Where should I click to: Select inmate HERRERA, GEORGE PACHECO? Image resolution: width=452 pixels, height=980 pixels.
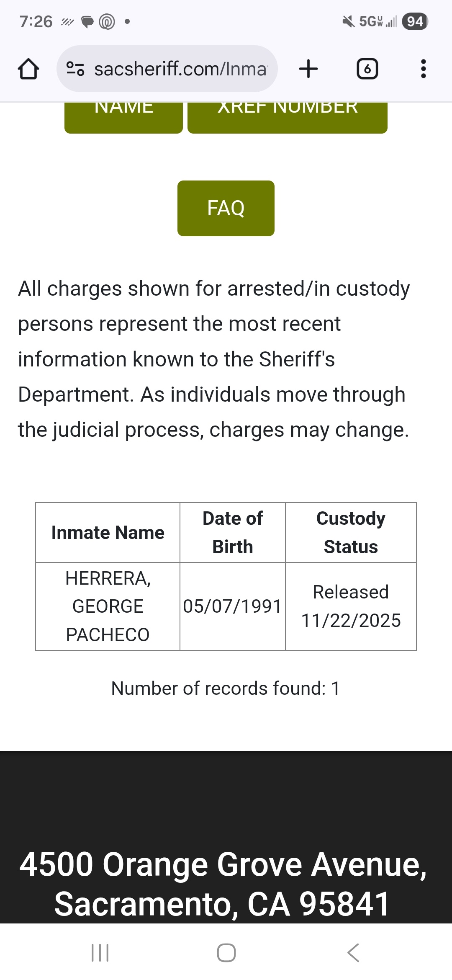[108, 606]
